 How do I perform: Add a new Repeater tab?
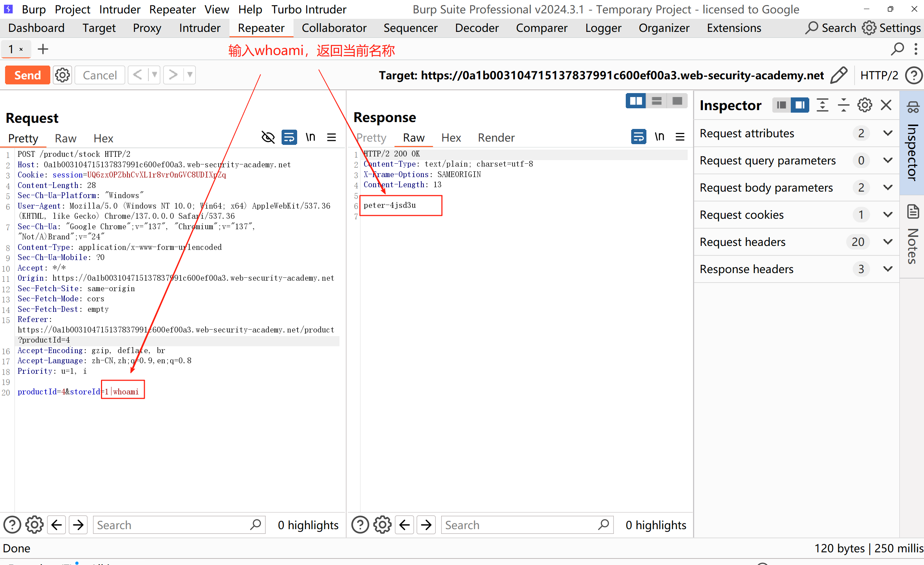[x=43, y=49]
